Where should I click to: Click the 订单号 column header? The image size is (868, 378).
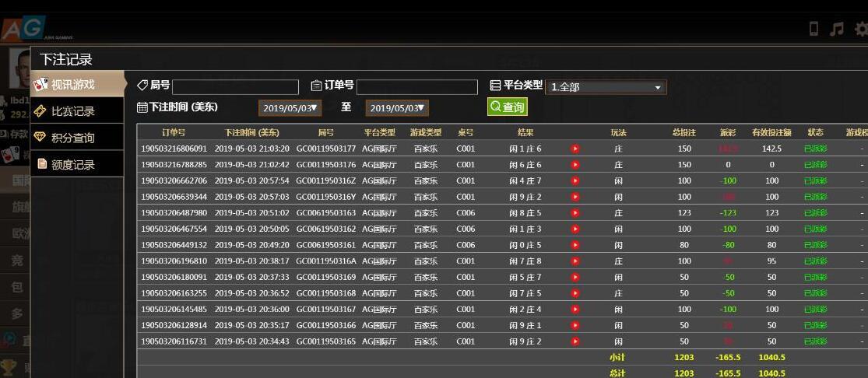[174, 133]
